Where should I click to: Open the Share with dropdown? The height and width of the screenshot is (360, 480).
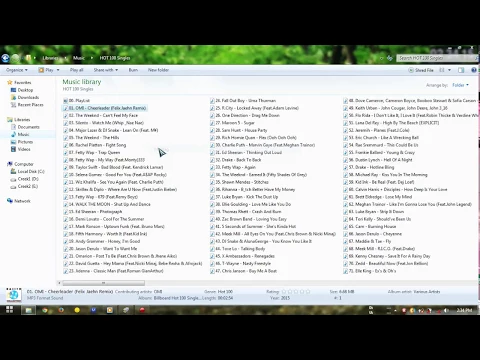click(106, 70)
